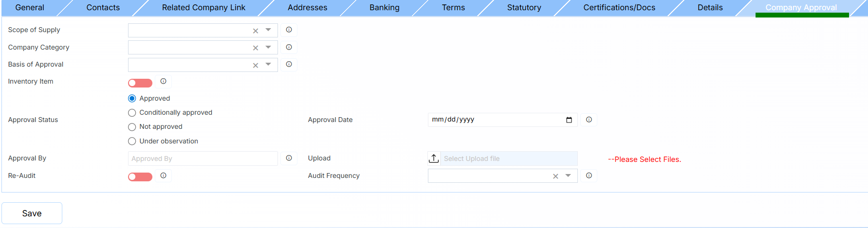Expand the Audit Frequency dropdown

click(x=568, y=175)
